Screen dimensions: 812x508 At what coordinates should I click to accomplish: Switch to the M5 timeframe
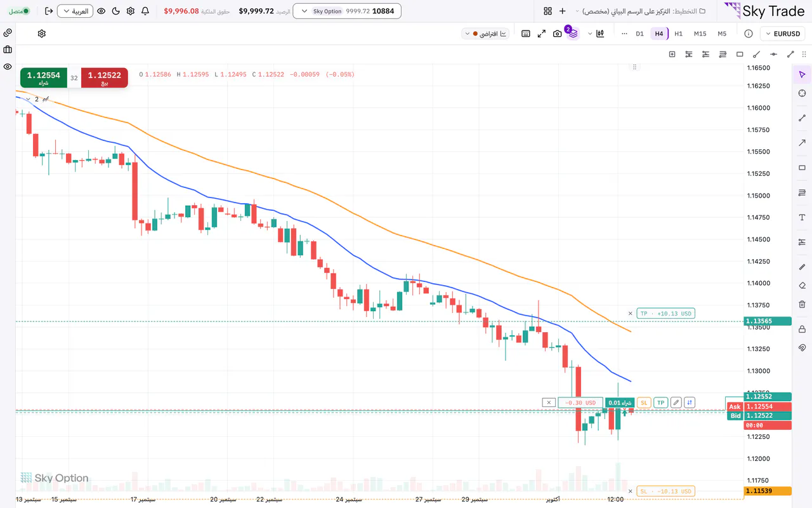click(x=722, y=34)
